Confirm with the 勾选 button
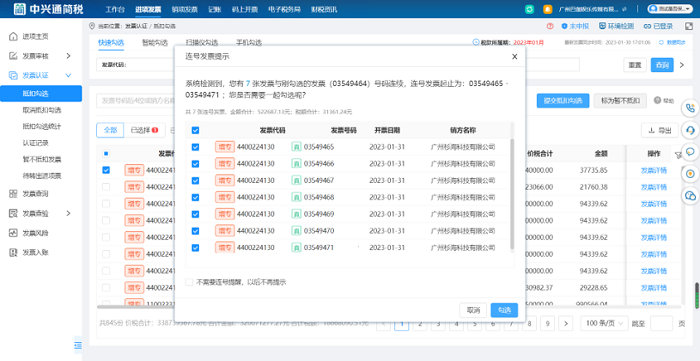The width and height of the screenshot is (700, 361). click(504, 310)
